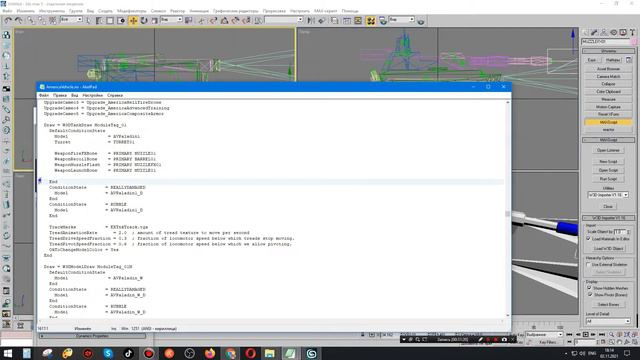Viewport: 640px width, 360px height.
Task: Click the Scale Object by value field
Action: coord(620,232)
